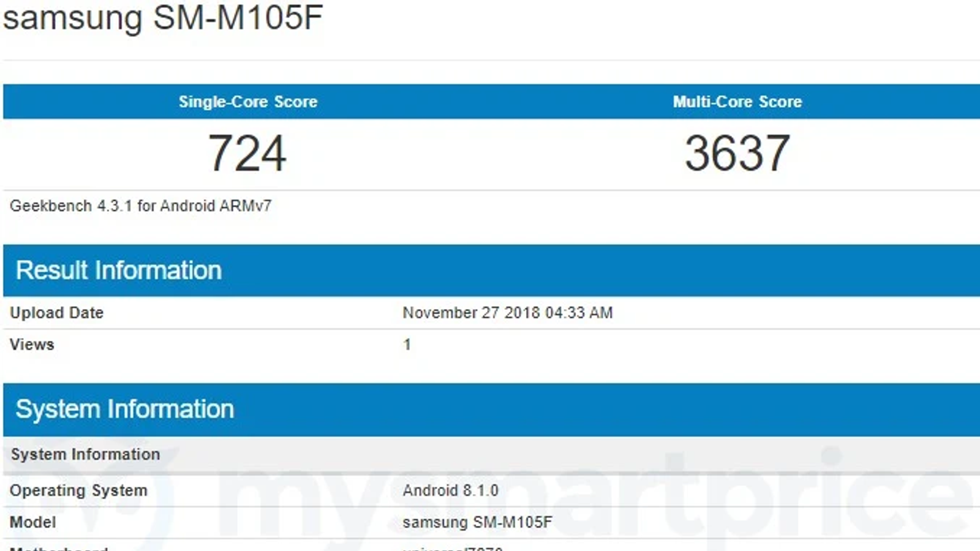Click the "Upload Date" row label
Screen dimensions: 980x551
click(57, 313)
